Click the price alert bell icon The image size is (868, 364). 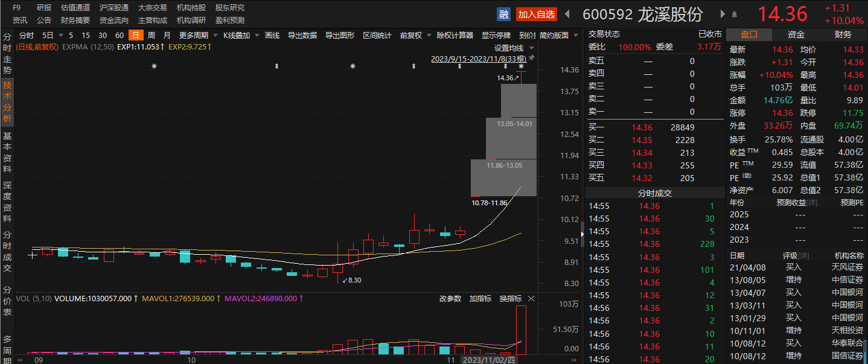tap(735, 14)
